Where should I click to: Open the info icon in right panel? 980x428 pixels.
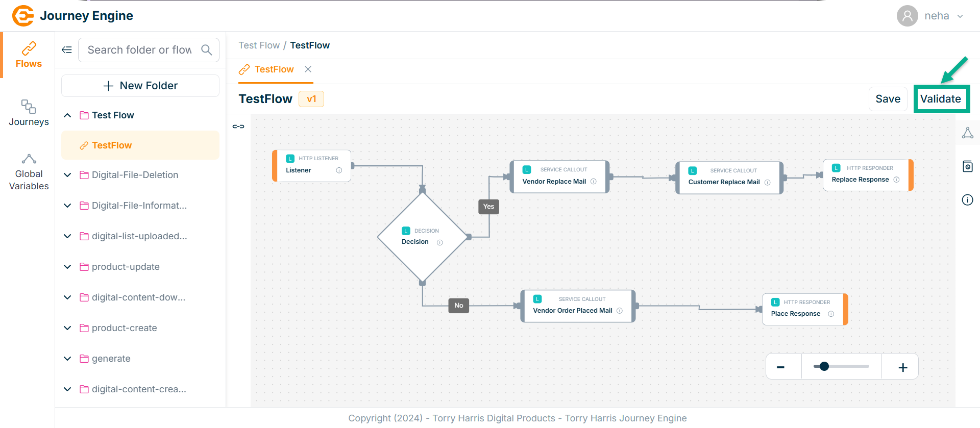click(967, 200)
